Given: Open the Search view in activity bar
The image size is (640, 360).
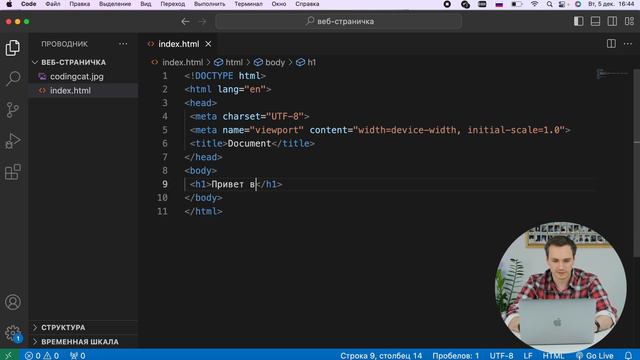Looking at the screenshot, I should (x=13, y=78).
